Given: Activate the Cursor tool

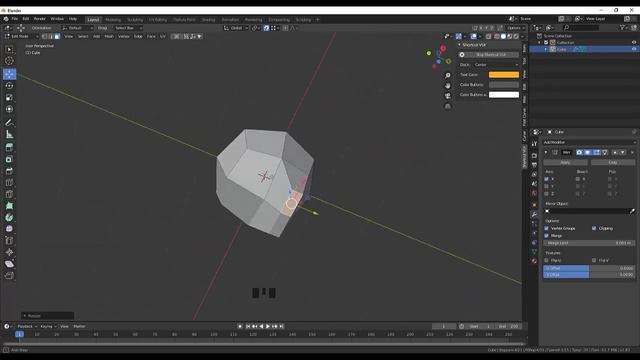Looking at the screenshot, I should (x=9, y=61).
